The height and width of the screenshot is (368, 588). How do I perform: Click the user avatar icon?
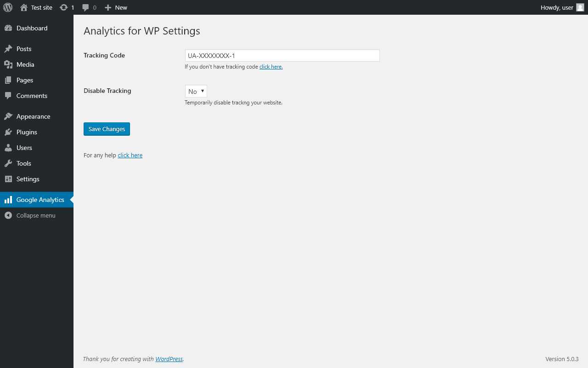[x=580, y=7]
